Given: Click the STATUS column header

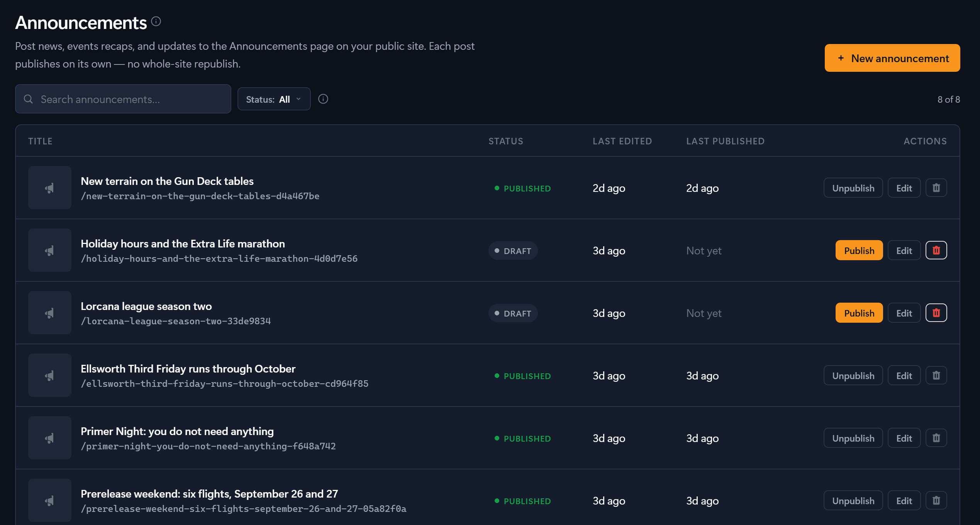Looking at the screenshot, I should (x=506, y=141).
